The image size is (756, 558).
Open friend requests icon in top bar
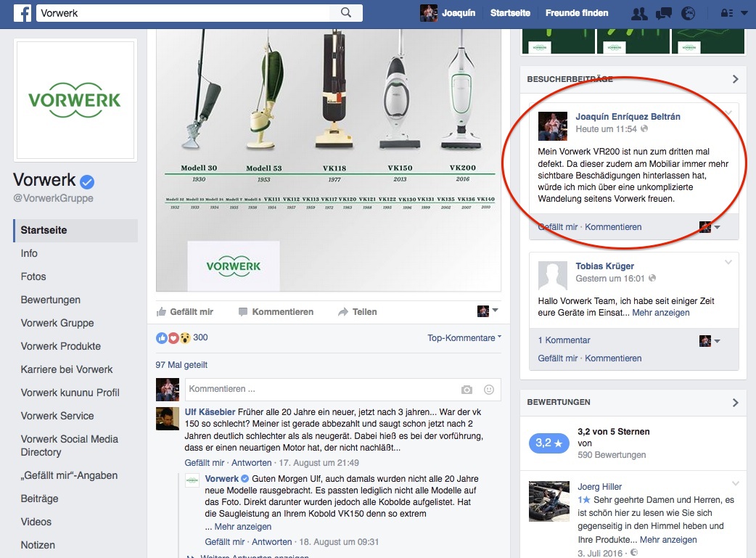pyautogui.click(x=639, y=14)
